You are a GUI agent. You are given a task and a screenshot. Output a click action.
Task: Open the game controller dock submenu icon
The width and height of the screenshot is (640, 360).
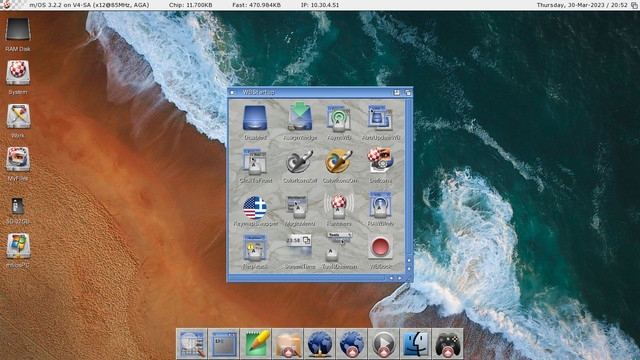point(448,344)
